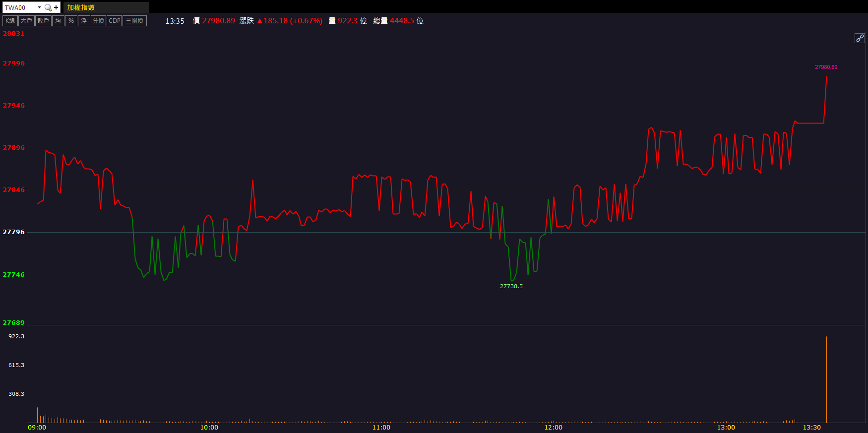Image resolution: width=868 pixels, height=433 pixels.
Task: Open the TWA00 symbol dropdown arrow
Action: 39,7
